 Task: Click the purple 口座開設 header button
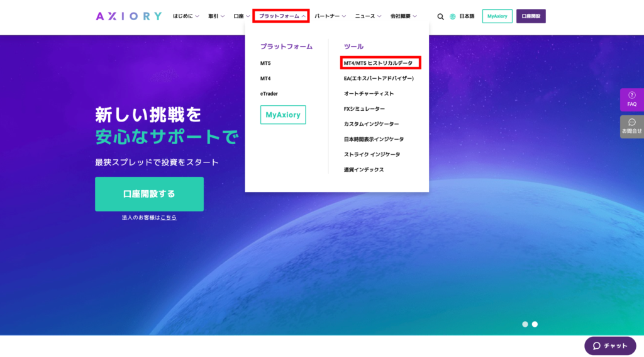click(531, 16)
